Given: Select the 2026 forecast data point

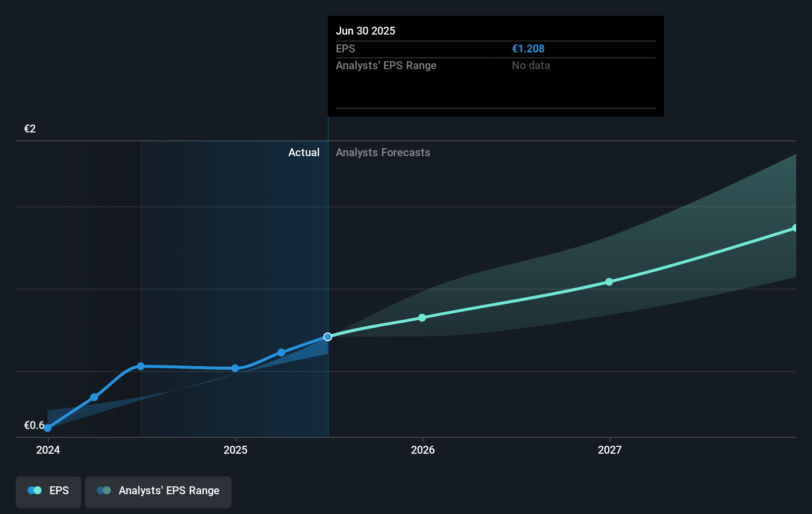Looking at the screenshot, I should point(422,318).
